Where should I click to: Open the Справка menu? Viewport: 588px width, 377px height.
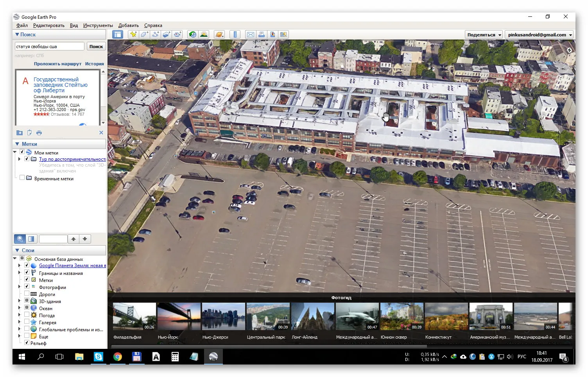click(153, 25)
